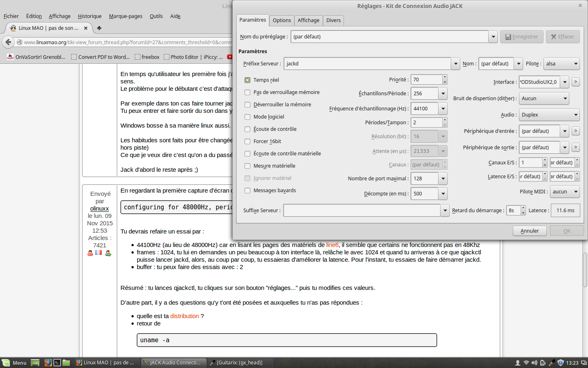Click the first user badge icon under post count 7421
Image resolution: width=588 pixels, height=368 pixels.
point(90,253)
